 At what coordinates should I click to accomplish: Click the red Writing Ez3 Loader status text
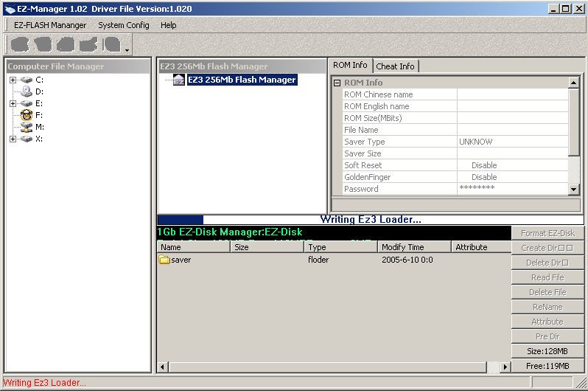pos(45,383)
